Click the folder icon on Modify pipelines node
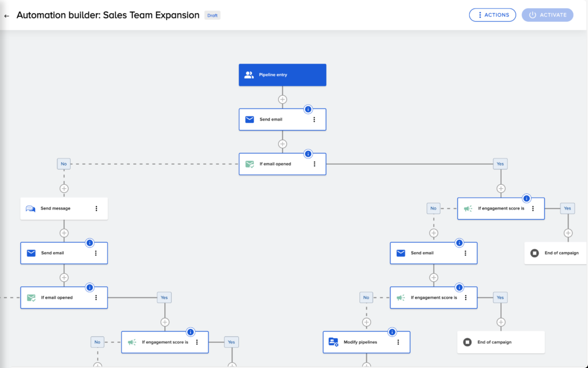 click(333, 342)
